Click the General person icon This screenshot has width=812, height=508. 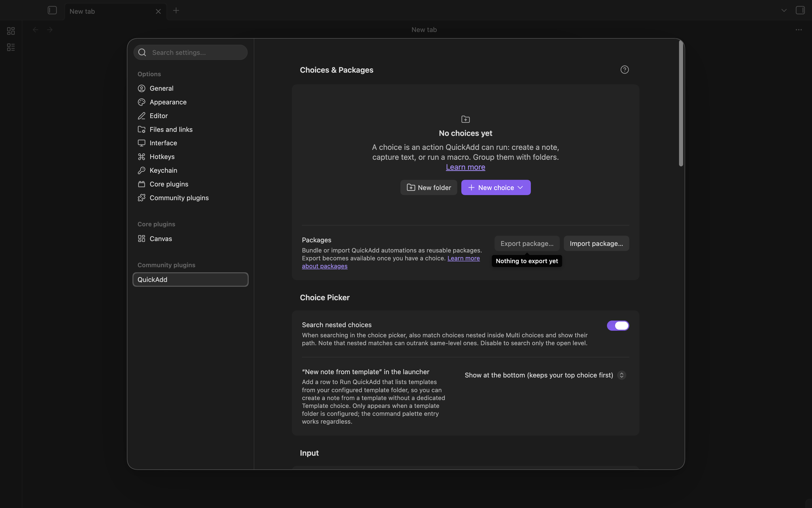pos(142,88)
